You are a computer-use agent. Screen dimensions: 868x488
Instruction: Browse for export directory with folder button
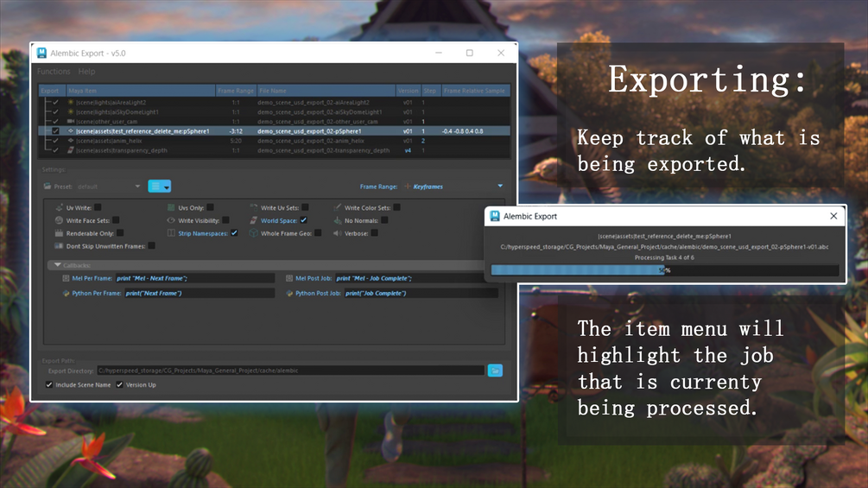coord(496,371)
